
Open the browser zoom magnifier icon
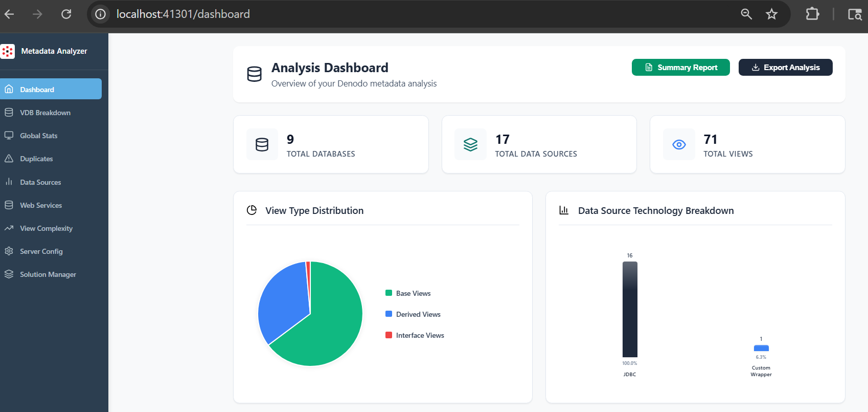pos(746,14)
